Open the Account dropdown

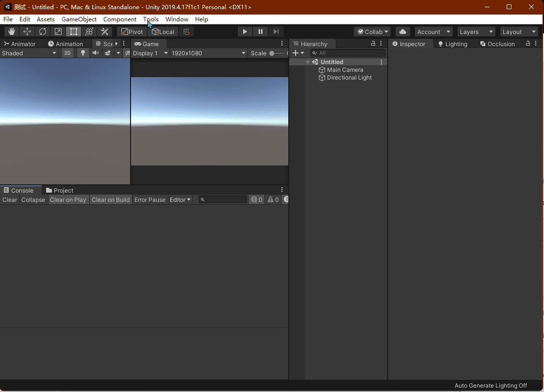click(x=434, y=32)
